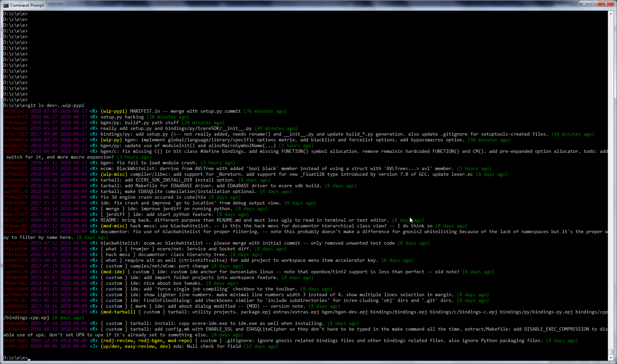Click the date "2017-09-08" in bindings/py row

44,134
